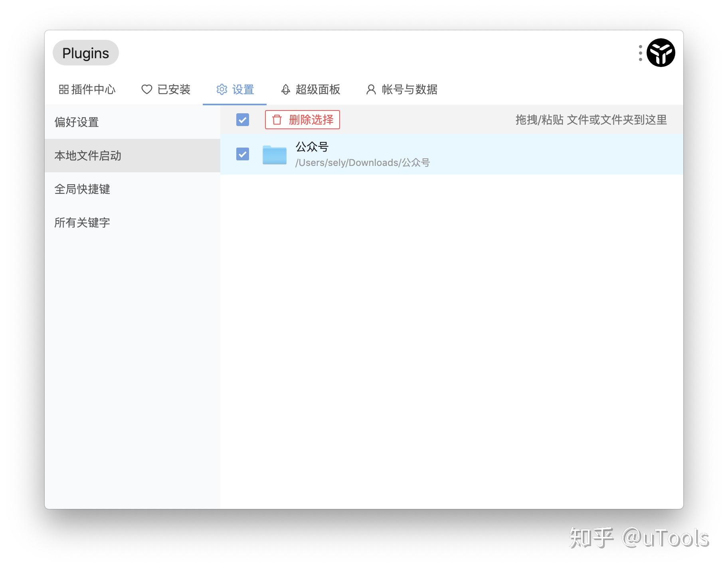Uncheck the 公众号 folder entry checkbox
728x568 pixels.
click(x=242, y=154)
